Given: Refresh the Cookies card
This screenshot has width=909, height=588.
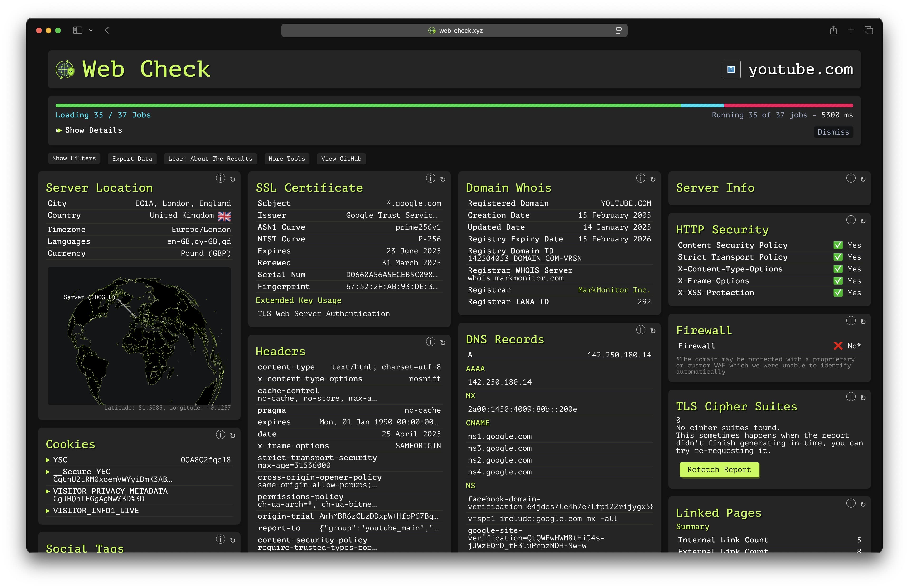Looking at the screenshot, I should click(232, 435).
